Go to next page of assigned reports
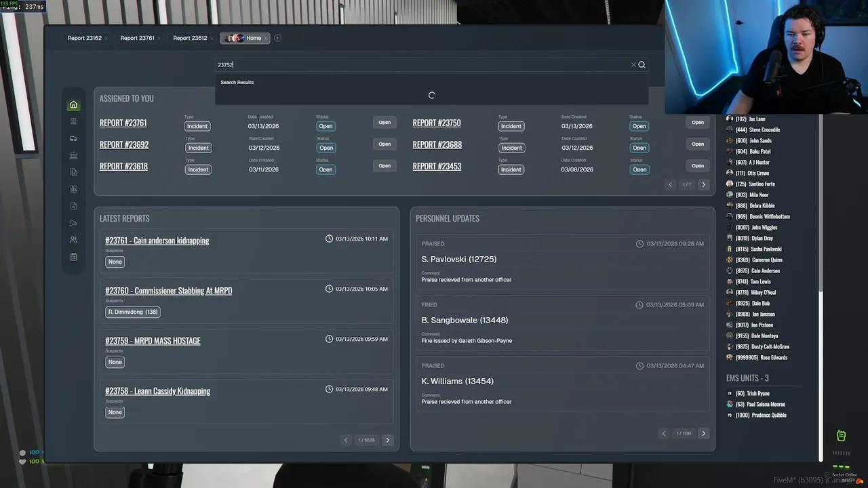The width and height of the screenshot is (868, 488). click(x=703, y=184)
